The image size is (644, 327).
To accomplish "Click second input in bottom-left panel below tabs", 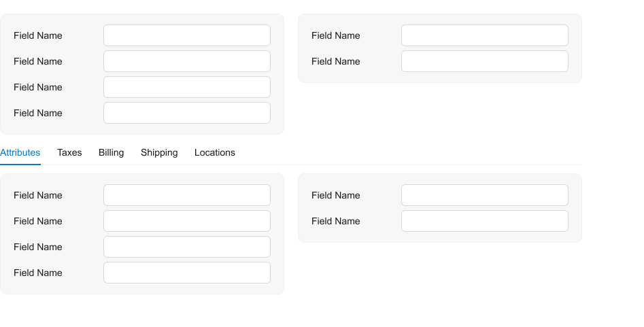I will 187,221.
